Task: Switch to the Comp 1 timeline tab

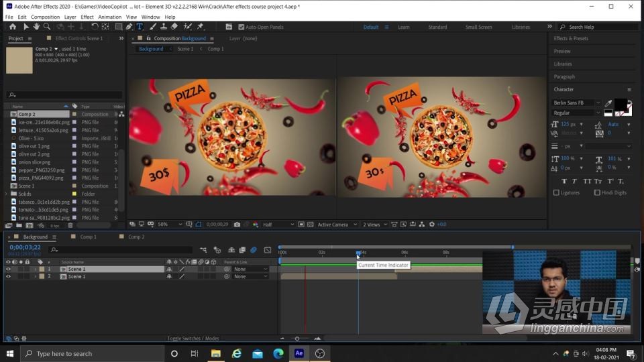Action: coord(88,237)
